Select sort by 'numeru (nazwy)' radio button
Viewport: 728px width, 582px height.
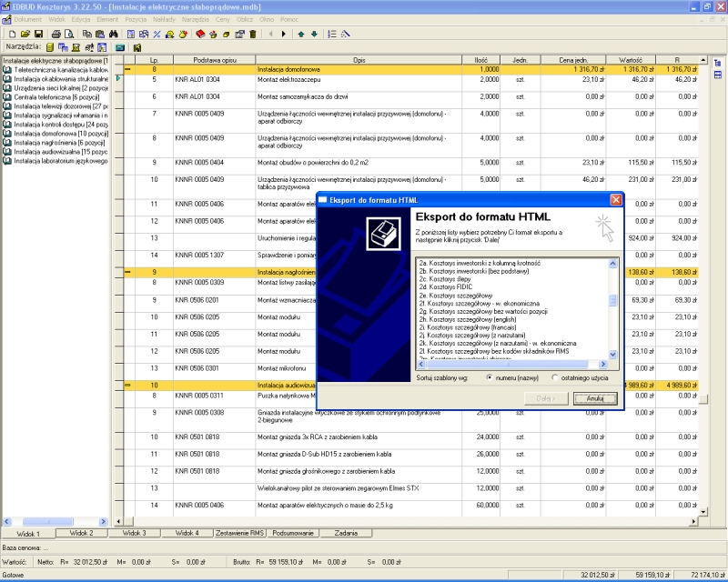(x=490, y=376)
